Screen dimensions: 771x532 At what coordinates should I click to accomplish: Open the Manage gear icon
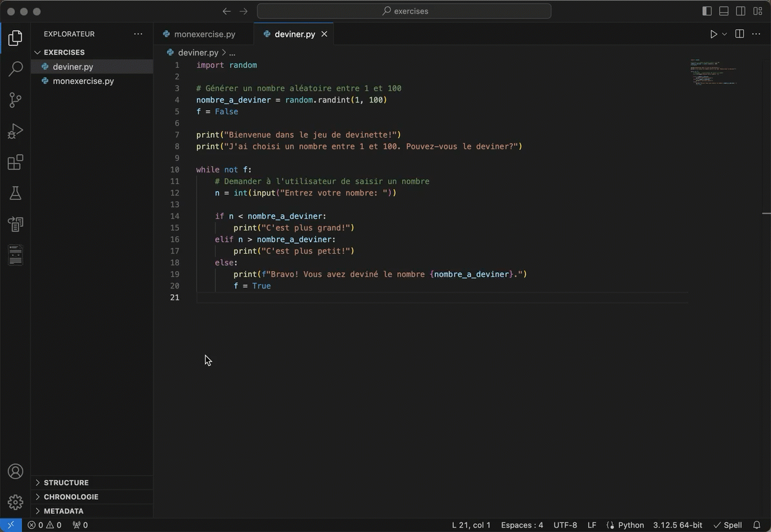[x=15, y=502]
